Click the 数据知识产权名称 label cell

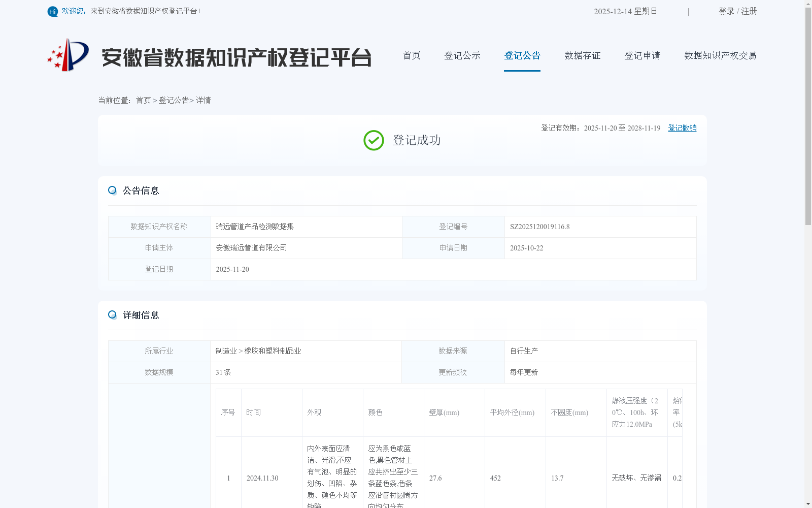tap(159, 227)
